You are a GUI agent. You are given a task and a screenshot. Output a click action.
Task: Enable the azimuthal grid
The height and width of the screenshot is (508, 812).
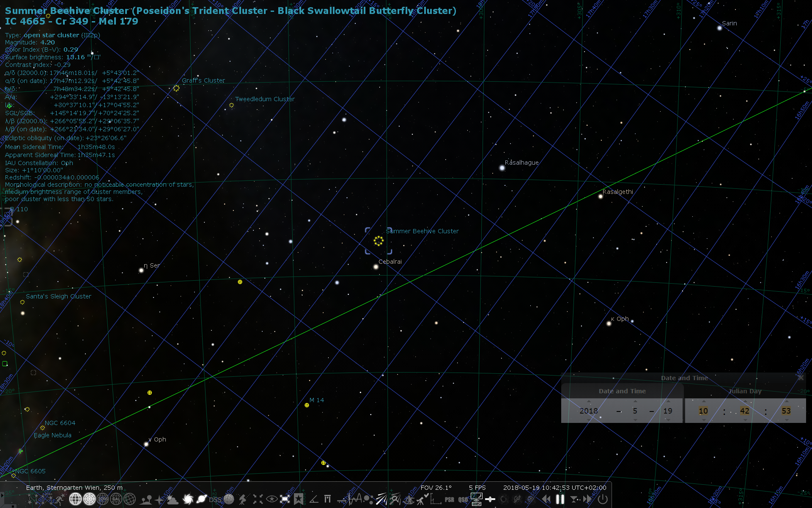pyautogui.click(x=89, y=499)
